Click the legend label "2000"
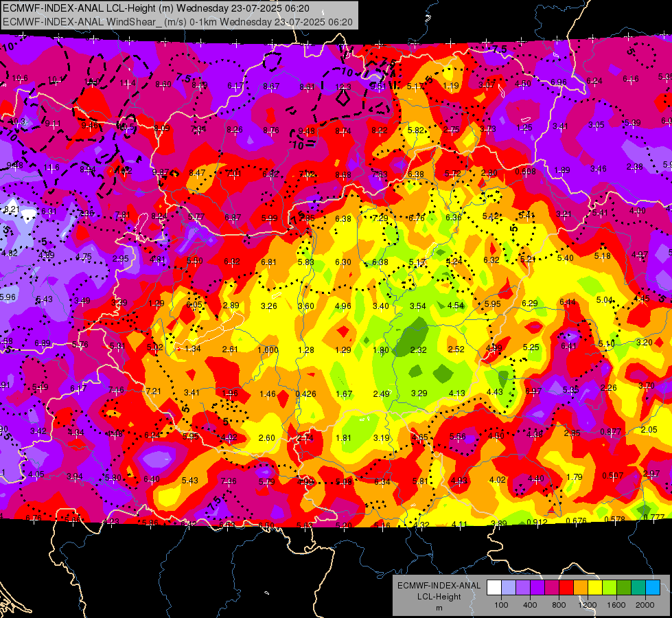This screenshot has height=618, width=672. (645, 605)
